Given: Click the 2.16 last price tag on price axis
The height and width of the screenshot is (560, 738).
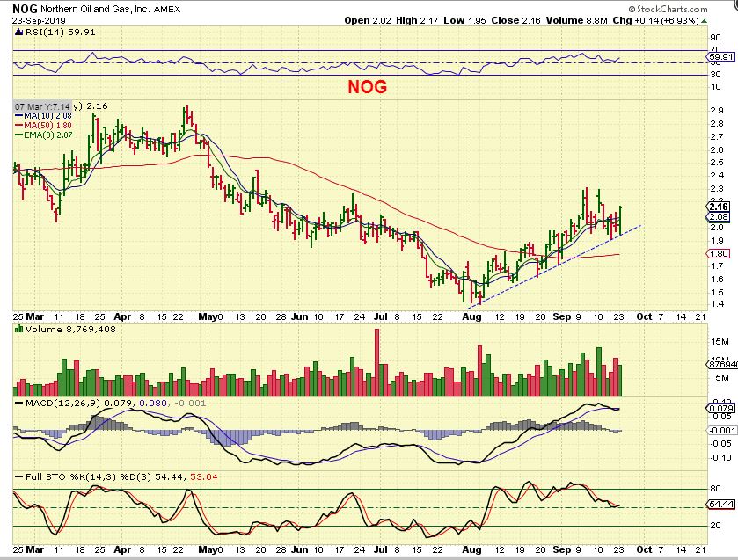Looking at the screenshot, I should pos(719,207).
